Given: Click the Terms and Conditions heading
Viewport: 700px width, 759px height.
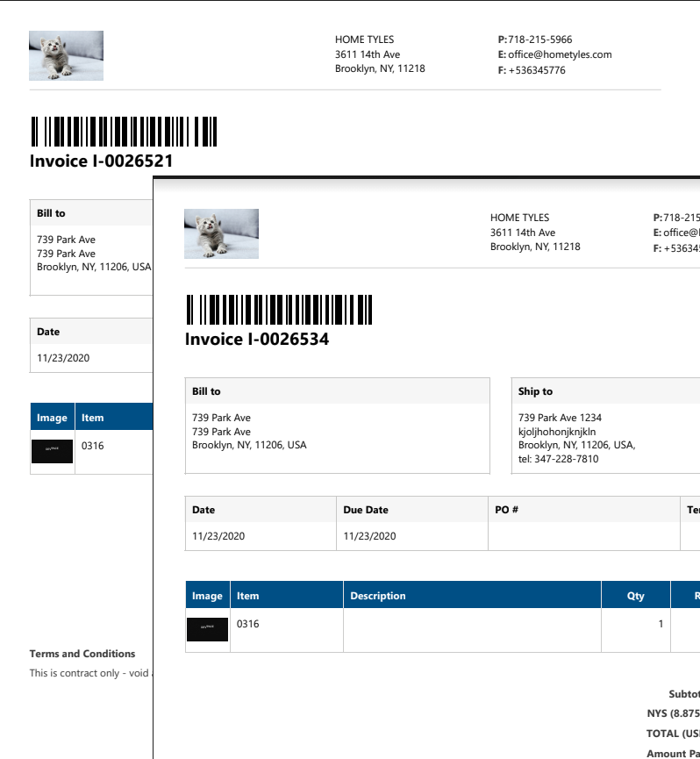Looking at the screenshot, I should (x=82, y=654).
